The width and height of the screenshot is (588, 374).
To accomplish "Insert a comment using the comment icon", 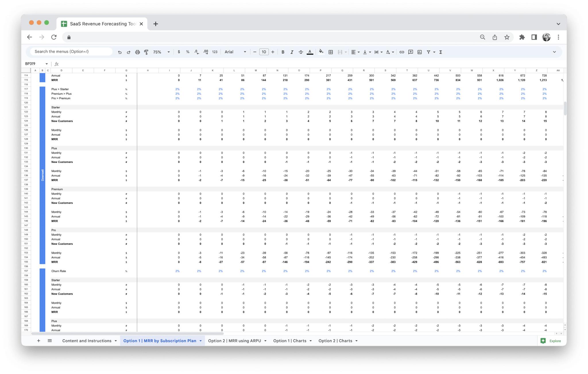I will coord(411,52).
